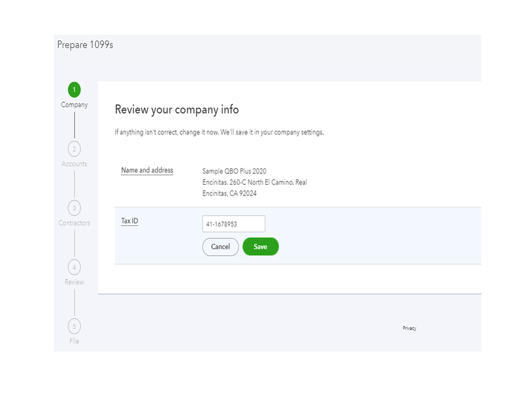Select the step 2 circle icon
The height and width of the screenshot is (399, 532).
[x=74, y=149]
